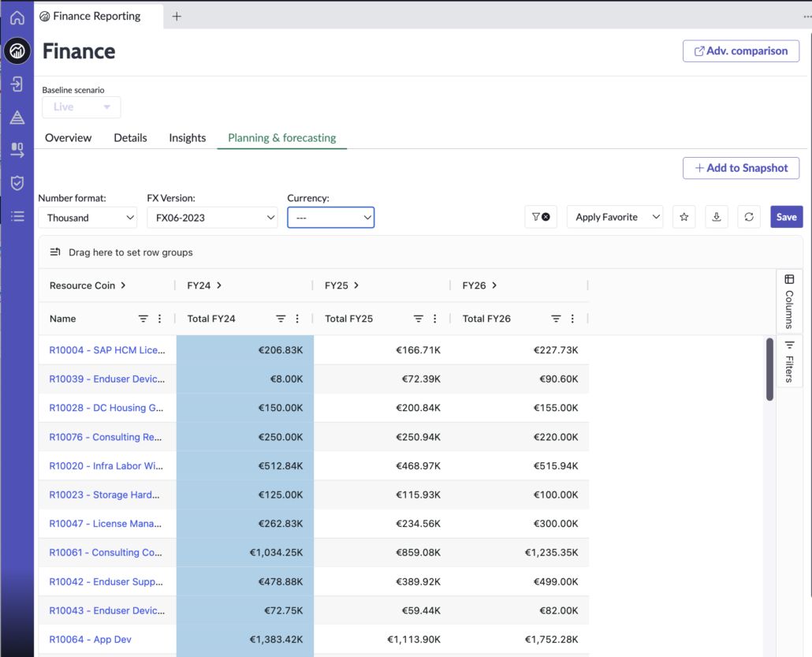Viewport: 812px width, 657px height.
Task: Click the refresh icon button
Action: pyautogui.click(x=749, y=217)
